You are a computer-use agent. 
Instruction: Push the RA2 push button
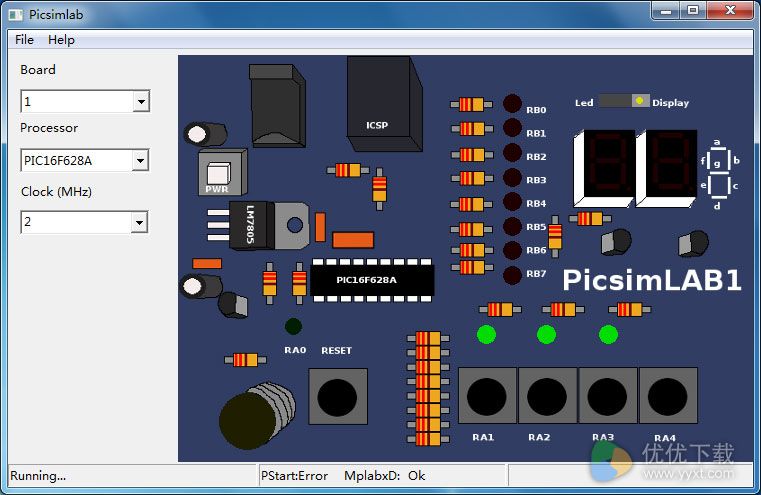547,396
